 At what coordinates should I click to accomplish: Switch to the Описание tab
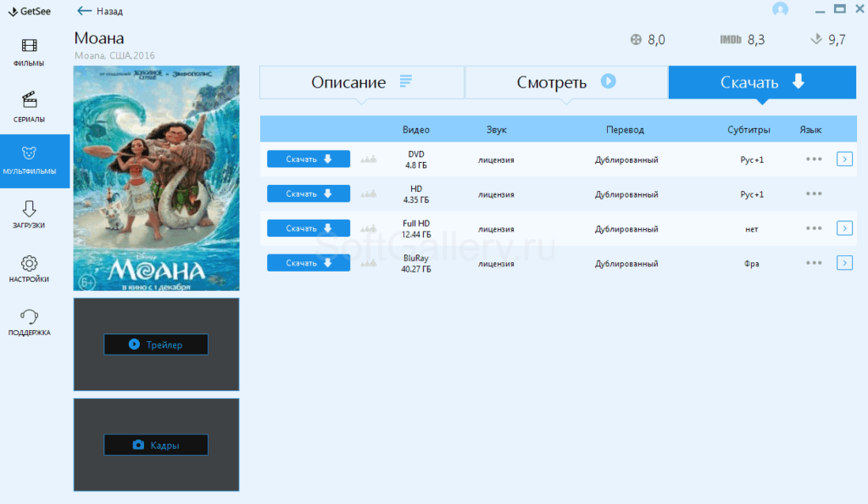(361, 82)
